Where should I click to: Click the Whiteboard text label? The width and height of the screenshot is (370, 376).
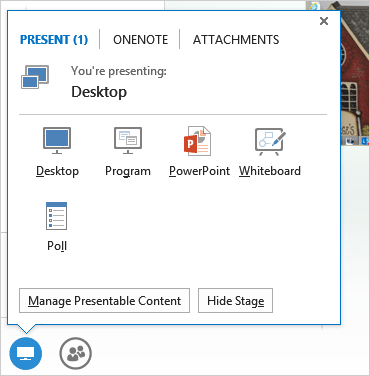coord(270,171)
